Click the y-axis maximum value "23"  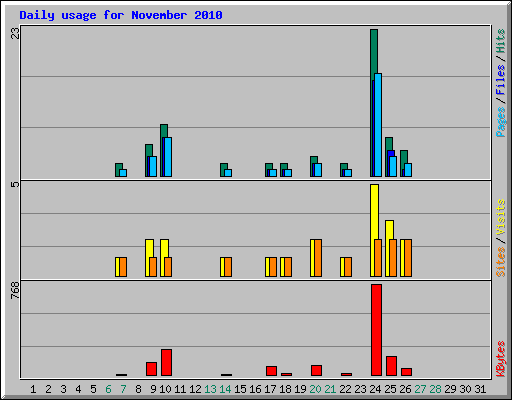pos(15,33)
